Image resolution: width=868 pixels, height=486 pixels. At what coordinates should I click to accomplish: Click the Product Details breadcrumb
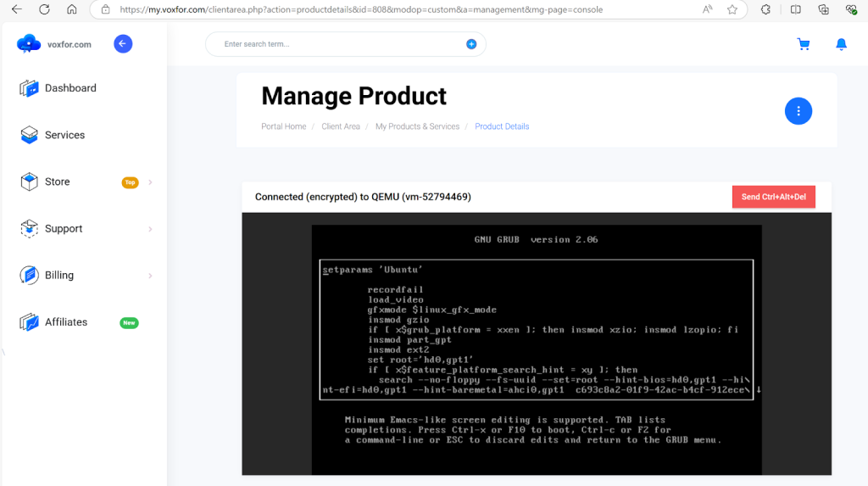(x=502, y=126)
